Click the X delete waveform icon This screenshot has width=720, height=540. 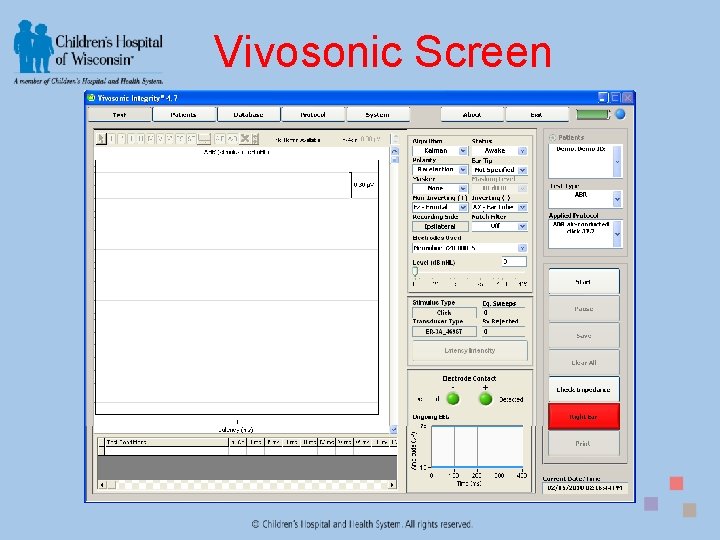245,138
